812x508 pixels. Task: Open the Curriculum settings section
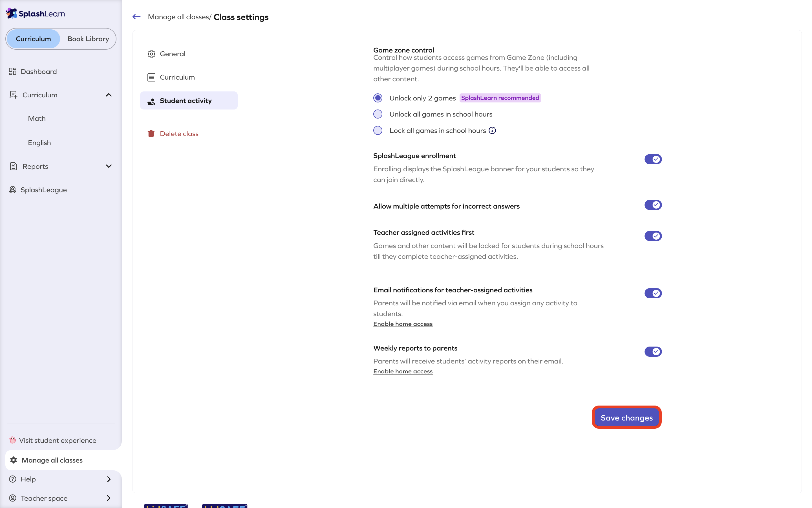point(189,77)
